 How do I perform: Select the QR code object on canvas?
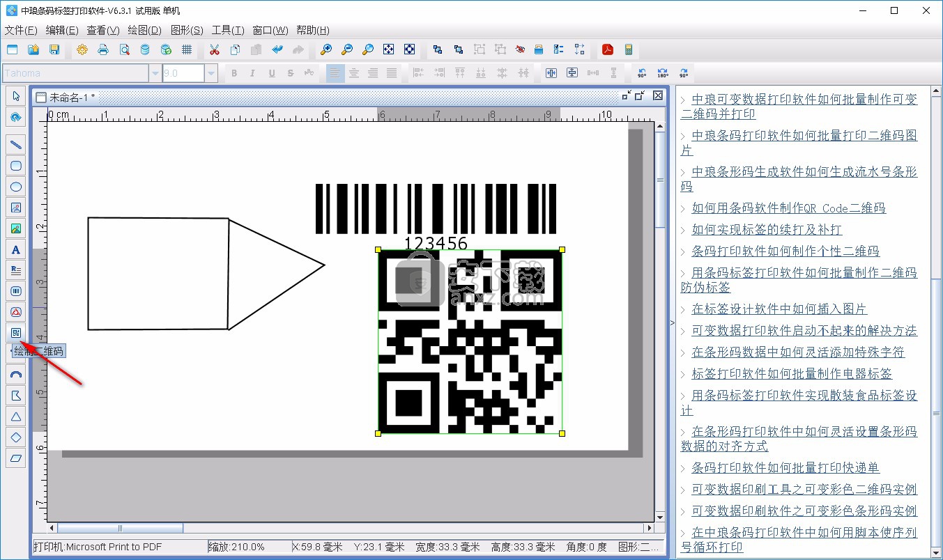pyautogui.click(x=470, y=341)
